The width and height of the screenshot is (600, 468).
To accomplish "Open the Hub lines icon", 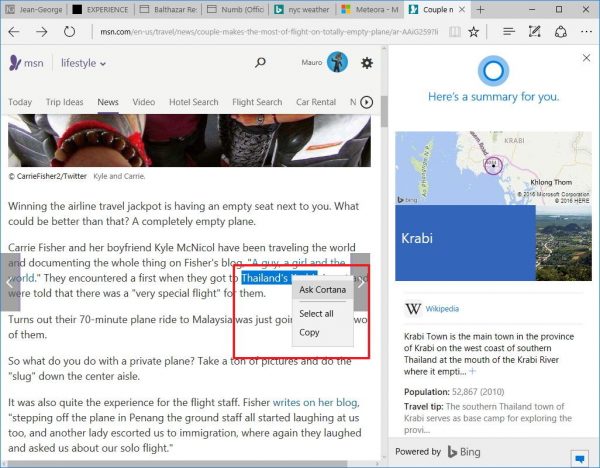I will 509,32.
